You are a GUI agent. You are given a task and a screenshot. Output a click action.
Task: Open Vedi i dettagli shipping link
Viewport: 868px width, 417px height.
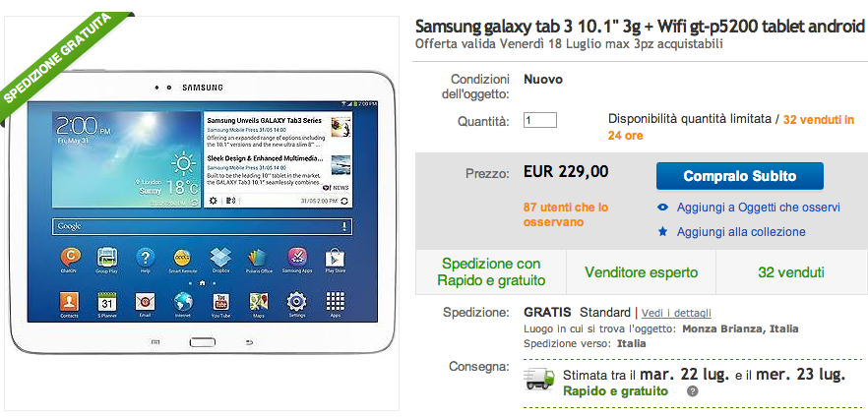point(676,313)
